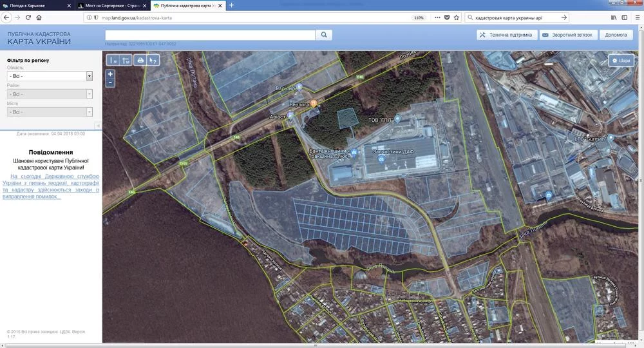
Task: Select the distance measurement tool
Action: [113, 61]
